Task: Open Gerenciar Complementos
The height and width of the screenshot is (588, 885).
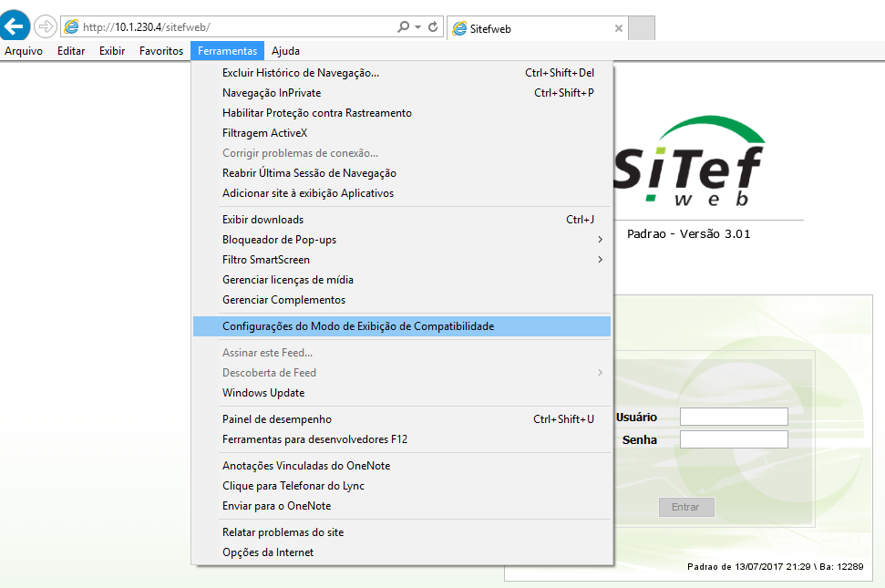Action: pos(402,300)
